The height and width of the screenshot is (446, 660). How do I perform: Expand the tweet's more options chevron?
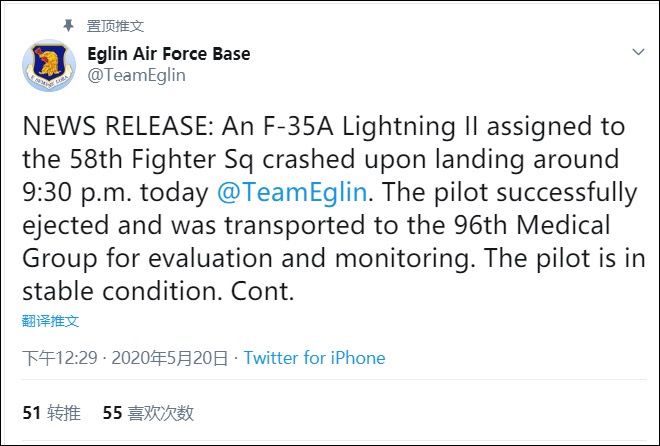coord(638,52)
